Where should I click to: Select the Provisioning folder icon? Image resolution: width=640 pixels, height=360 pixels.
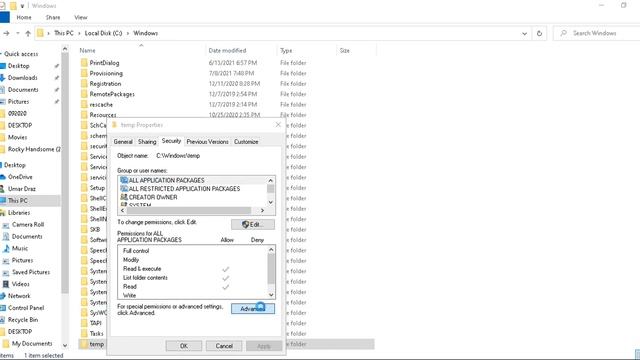(84, 73)
